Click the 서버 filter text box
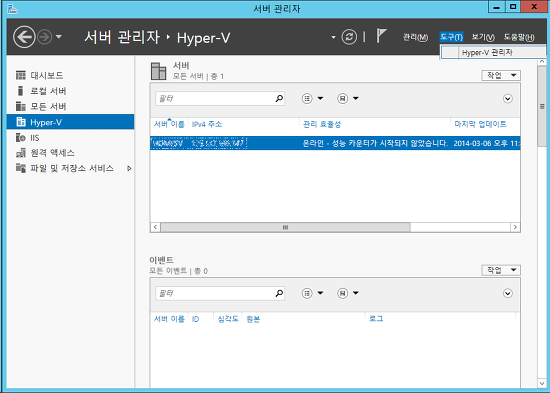Screen dimensions: 550x393 [x=220, y=99]
